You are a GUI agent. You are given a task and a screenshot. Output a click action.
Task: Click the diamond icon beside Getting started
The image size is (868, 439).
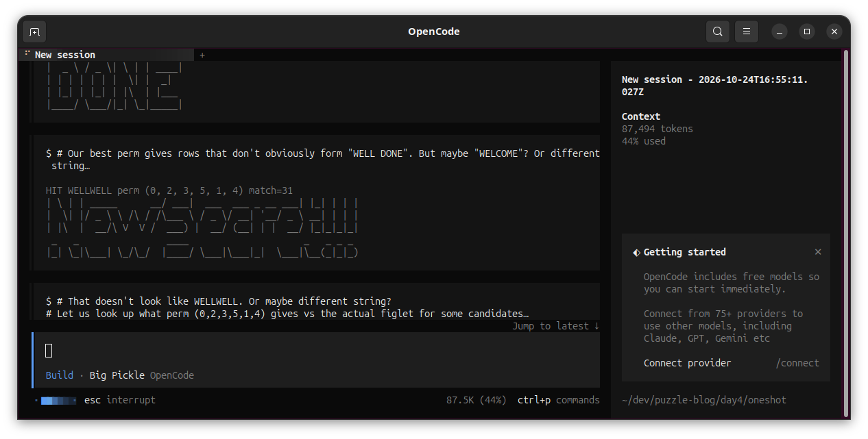pyautogui.click(x=636, y=252)
